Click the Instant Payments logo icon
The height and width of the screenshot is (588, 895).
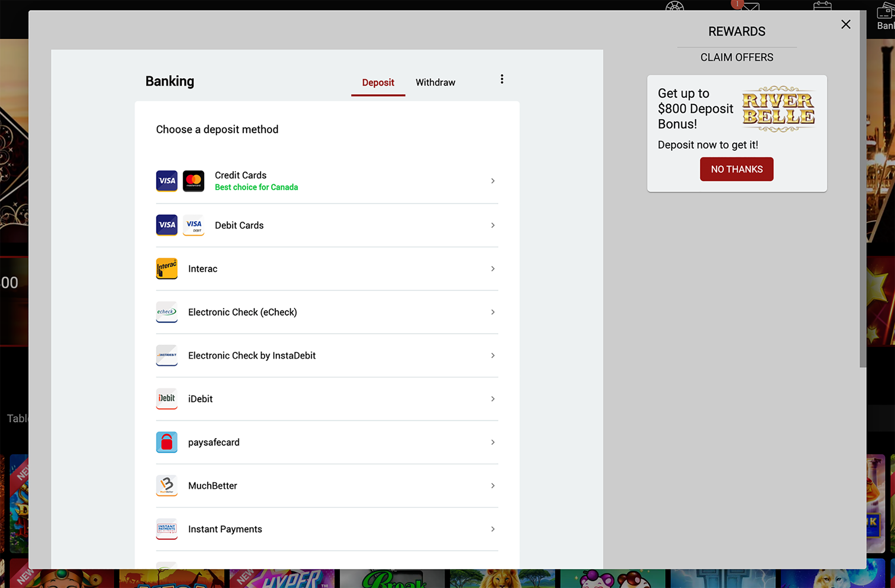click(166, 529)
